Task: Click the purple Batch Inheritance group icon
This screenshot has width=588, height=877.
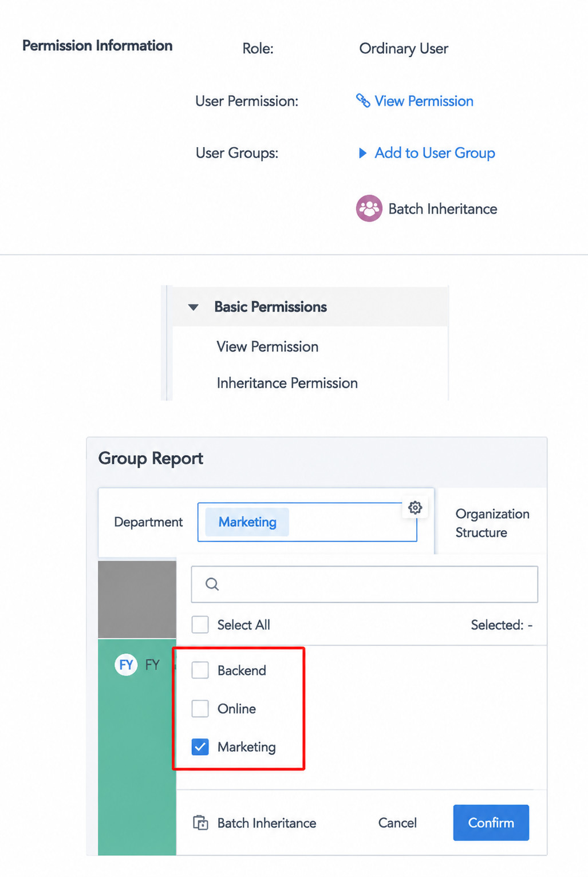Action: coord(369,208)
